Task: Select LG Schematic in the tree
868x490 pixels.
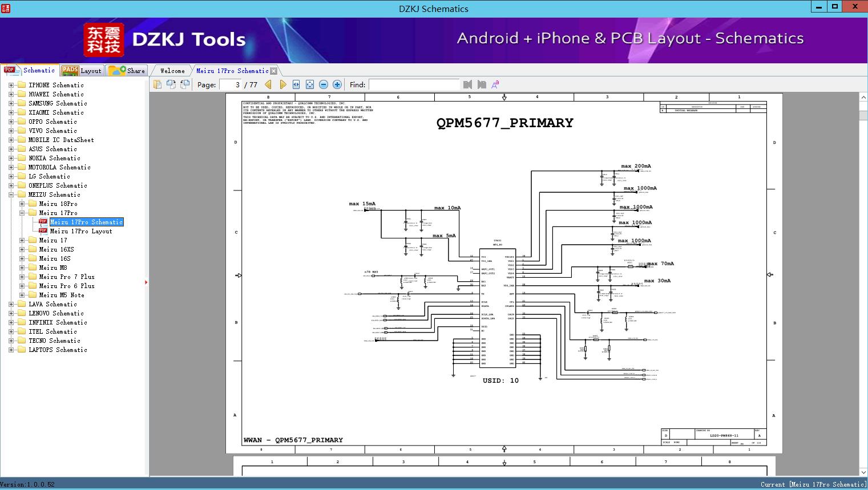Action: 49,176
